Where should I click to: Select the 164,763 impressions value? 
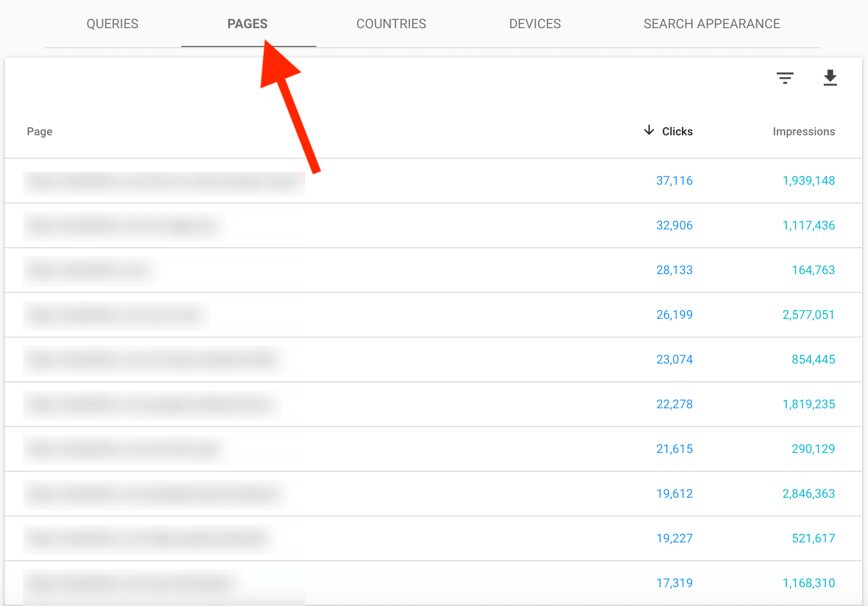[813, 270]
